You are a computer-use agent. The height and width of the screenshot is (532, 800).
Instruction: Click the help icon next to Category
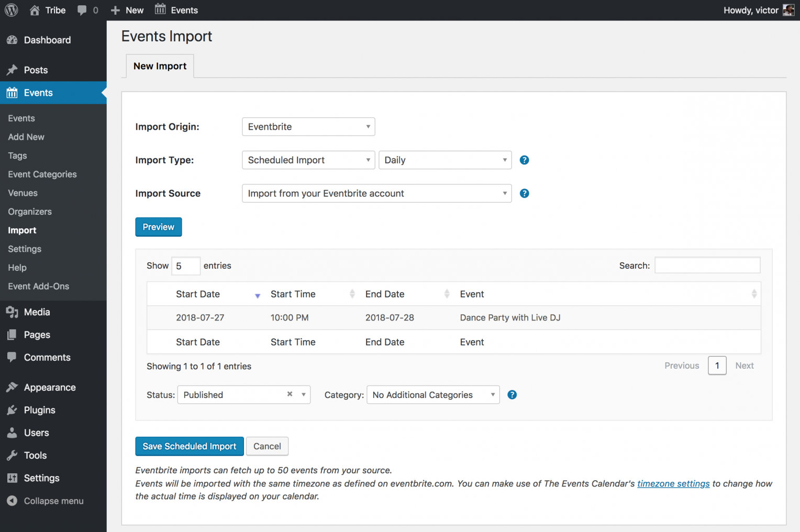pos(512,395)
